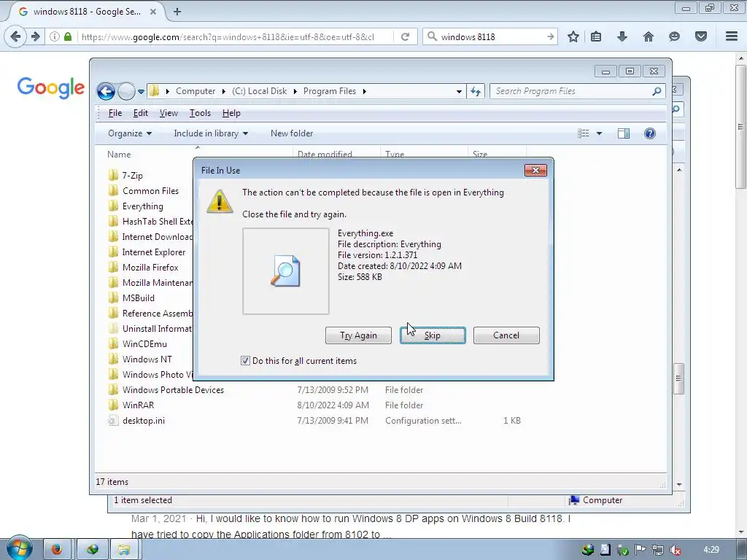This screenshot has width=747, height=560.
Task: Expand arrow after Program Files breadcrumb
Action: click(x=365, y=91)
